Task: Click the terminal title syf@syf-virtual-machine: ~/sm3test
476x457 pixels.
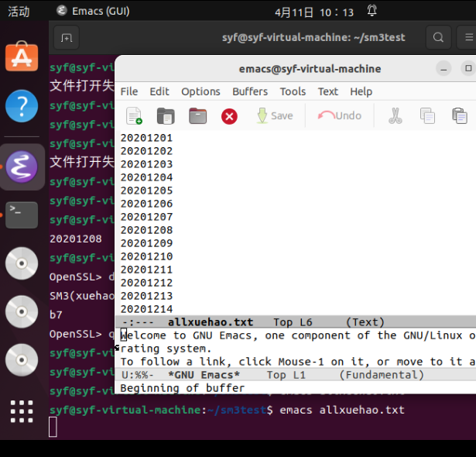Action: click(313, 37)
